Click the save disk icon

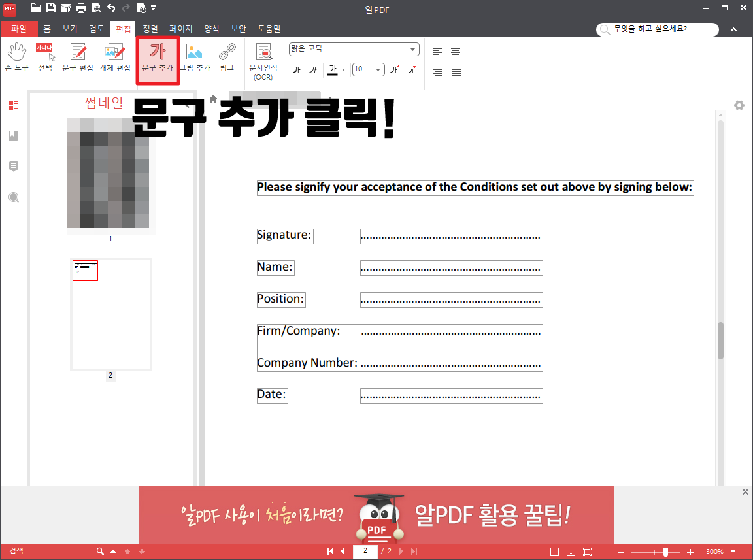pyautogui.click(x=51, y=8)
